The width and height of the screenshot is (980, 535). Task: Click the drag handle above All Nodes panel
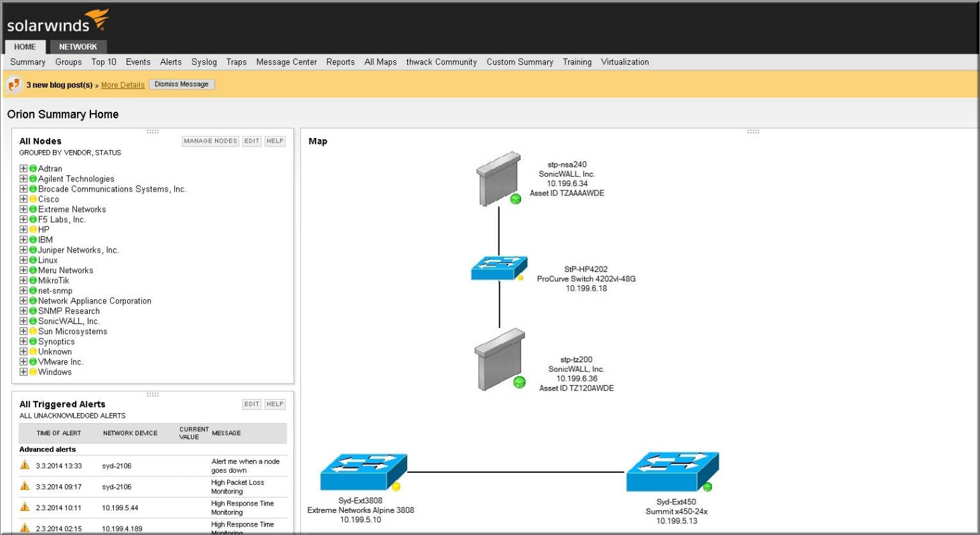(152, 131)
